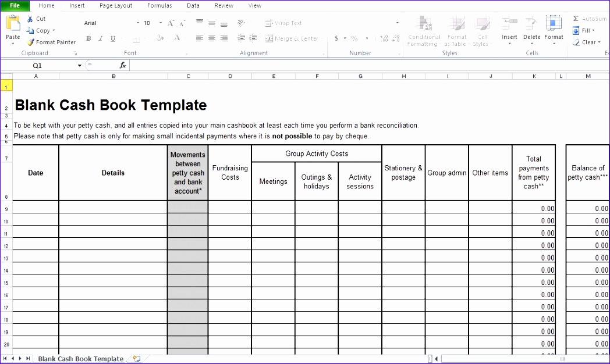Click the Insert Function (fx) icon
Image resolution: width=610 pixels, height=364 pixels.
[123, 65]
